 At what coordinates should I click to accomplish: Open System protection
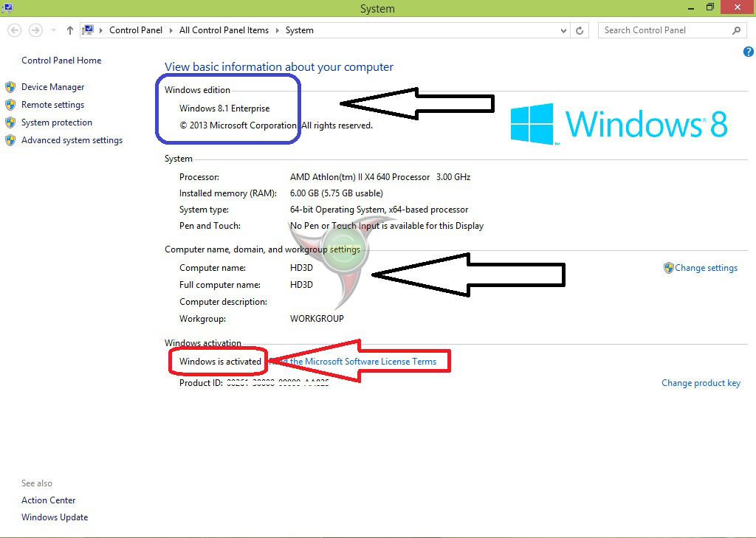pos(56,123)
